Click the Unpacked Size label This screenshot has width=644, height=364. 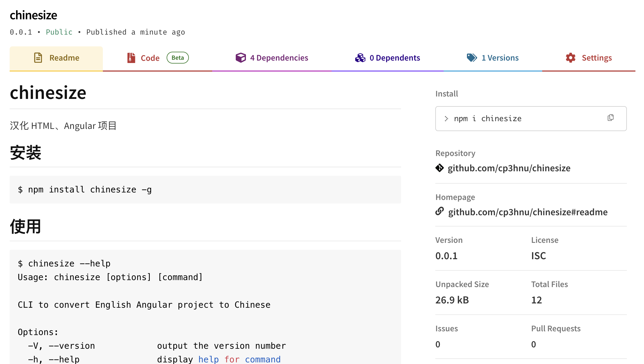pyautogui.click(x=462, y=284)
